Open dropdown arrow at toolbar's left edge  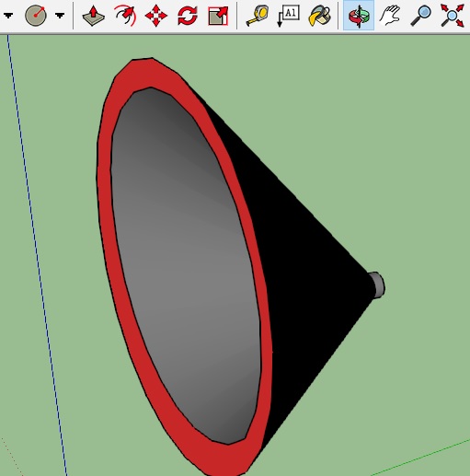tap(8, 15)
